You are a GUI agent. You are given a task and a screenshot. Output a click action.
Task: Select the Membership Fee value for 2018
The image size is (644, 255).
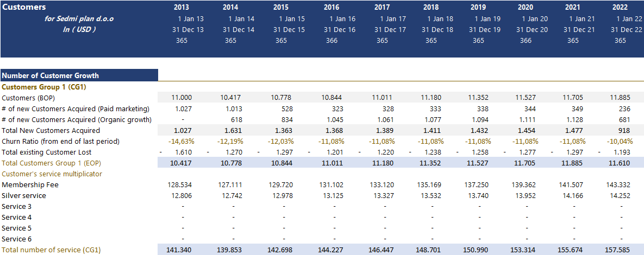pyautogui.click(x=431, y=184)
